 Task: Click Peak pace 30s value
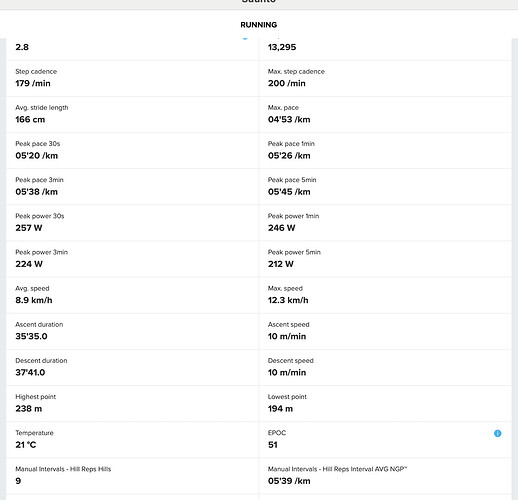[x=37, y=156]
